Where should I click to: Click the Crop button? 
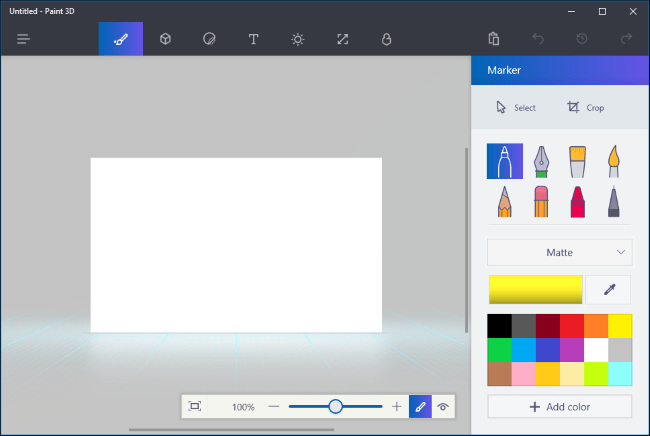click(585, 107)
